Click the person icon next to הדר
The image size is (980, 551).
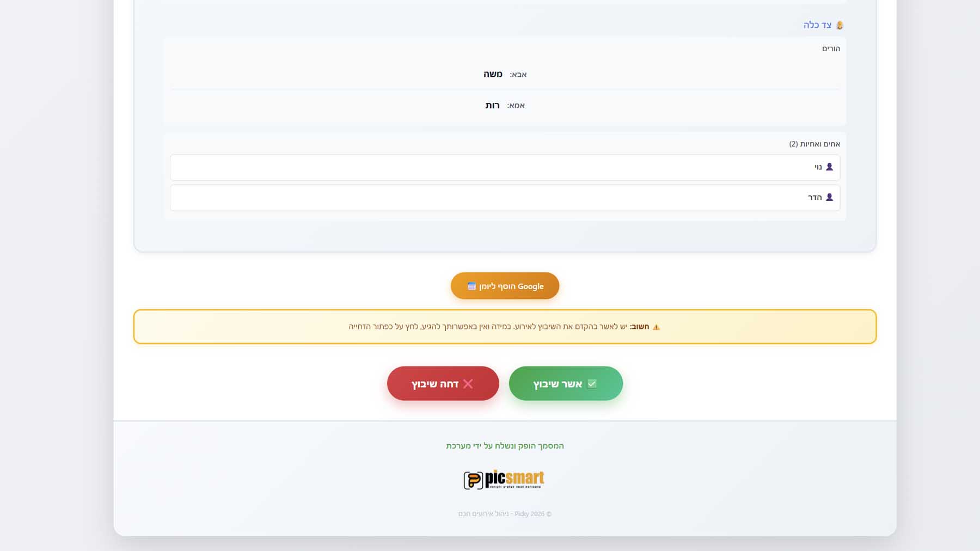(829, 197)
